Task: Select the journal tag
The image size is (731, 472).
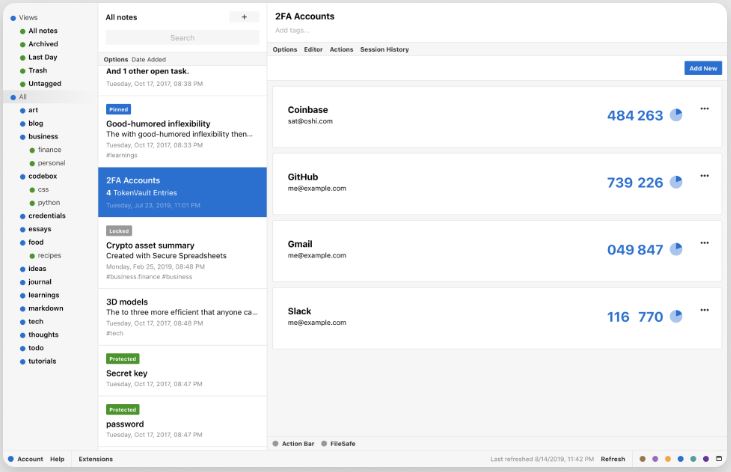Action: pos(40,282)
